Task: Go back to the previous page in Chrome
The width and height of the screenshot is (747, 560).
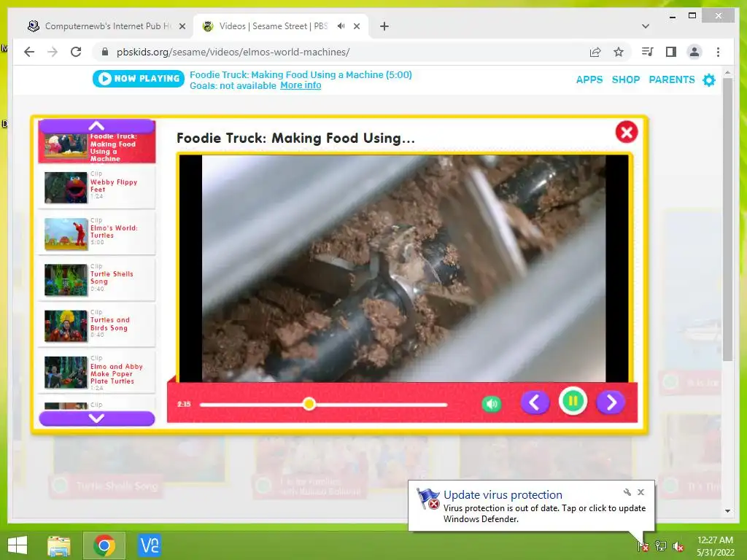Action: [x=29, y=52]
